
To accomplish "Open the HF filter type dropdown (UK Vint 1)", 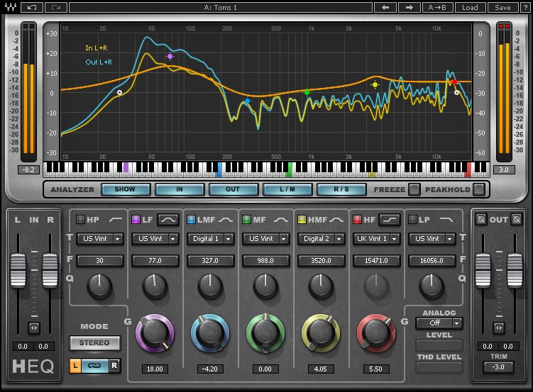I will pyautogui.click(x=376, y=239).
